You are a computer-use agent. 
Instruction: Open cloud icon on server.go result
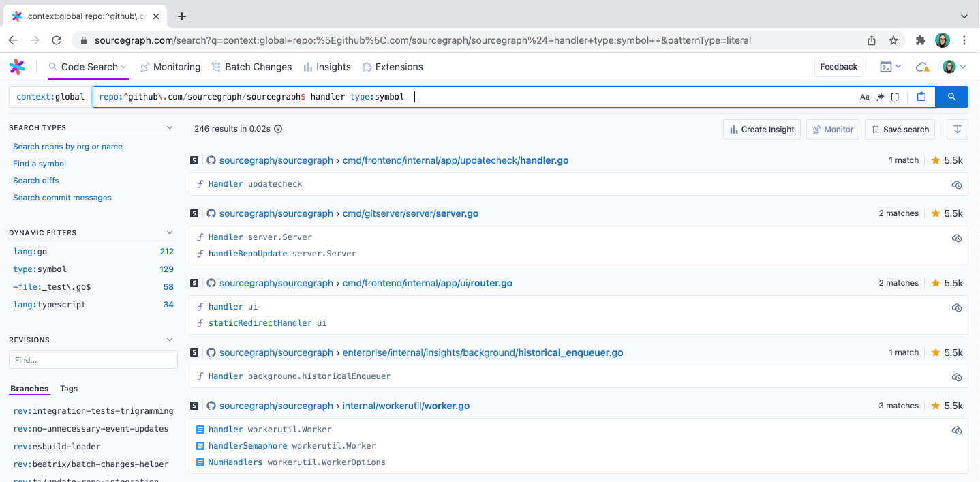click(x=957, y=238)
